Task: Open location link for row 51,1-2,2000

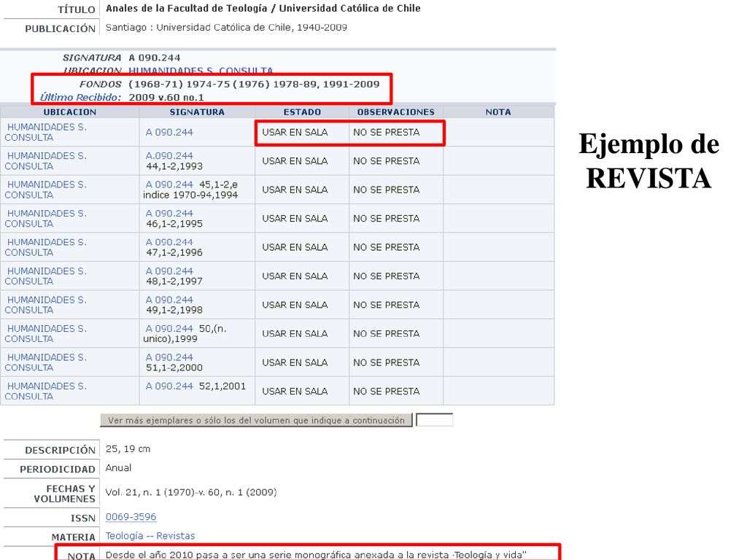Action: pyautogui.click(x=46, y=362)
